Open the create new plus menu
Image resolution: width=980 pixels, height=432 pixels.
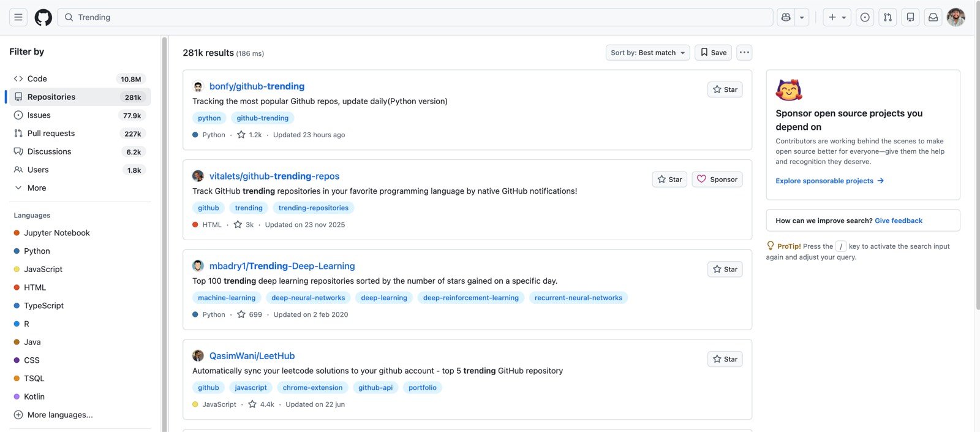click(x=837, y=17)
